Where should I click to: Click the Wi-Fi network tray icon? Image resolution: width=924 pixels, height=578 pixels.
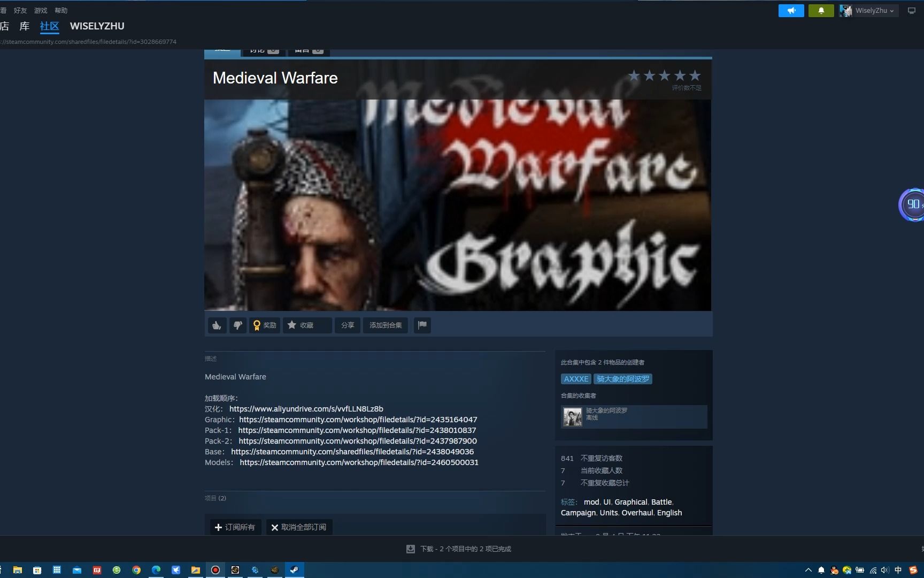coord(873,570)
